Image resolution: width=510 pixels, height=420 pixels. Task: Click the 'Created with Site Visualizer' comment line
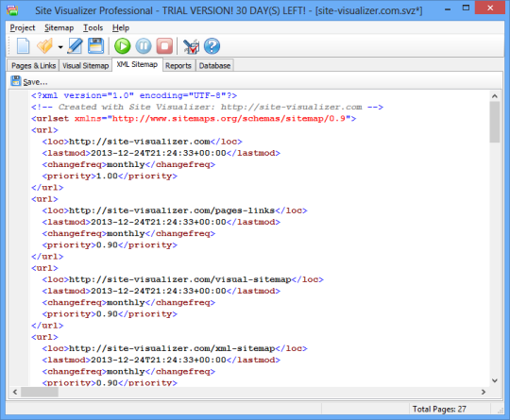(x=207, y=107)
